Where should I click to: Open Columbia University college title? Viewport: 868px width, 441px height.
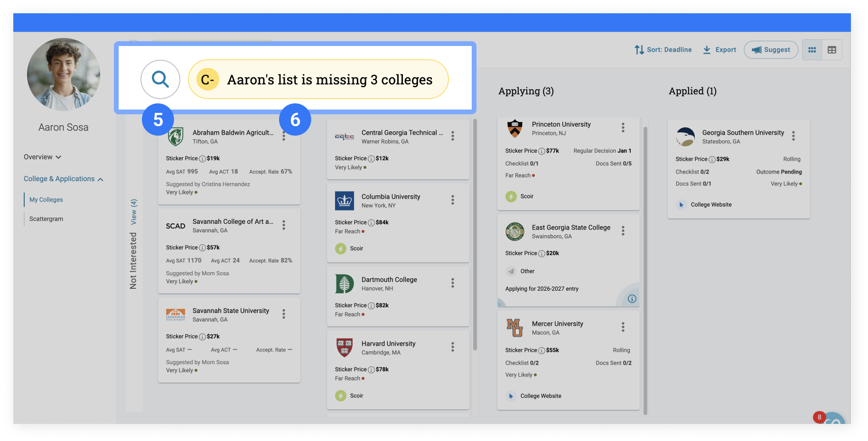pyautogui.click(x=391, y=197)
